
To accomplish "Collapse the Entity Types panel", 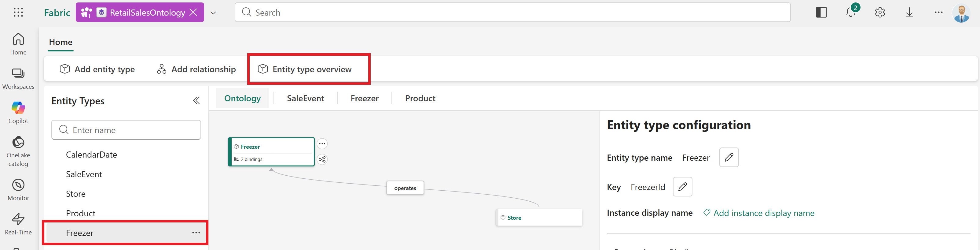I will coord(196,101).
